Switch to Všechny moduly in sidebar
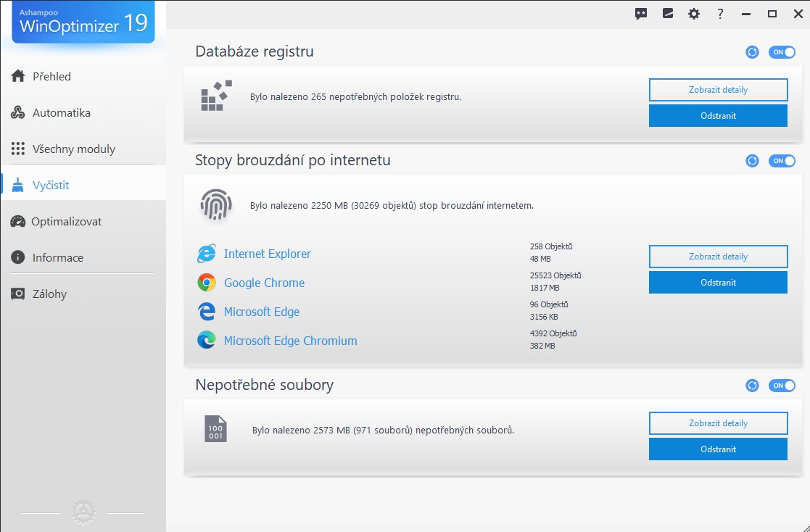This screenshot has height=532, width=810. pos(73,149)
